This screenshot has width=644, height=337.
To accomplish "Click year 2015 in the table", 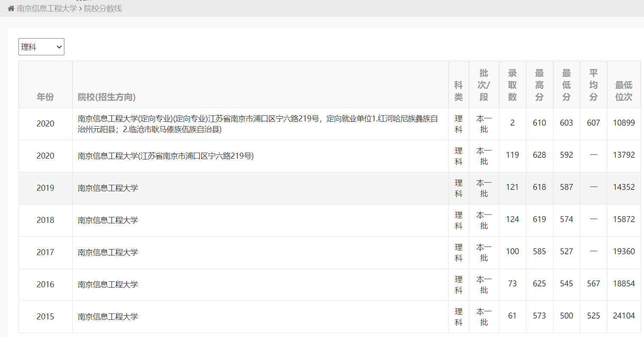I will click(46, 316).
